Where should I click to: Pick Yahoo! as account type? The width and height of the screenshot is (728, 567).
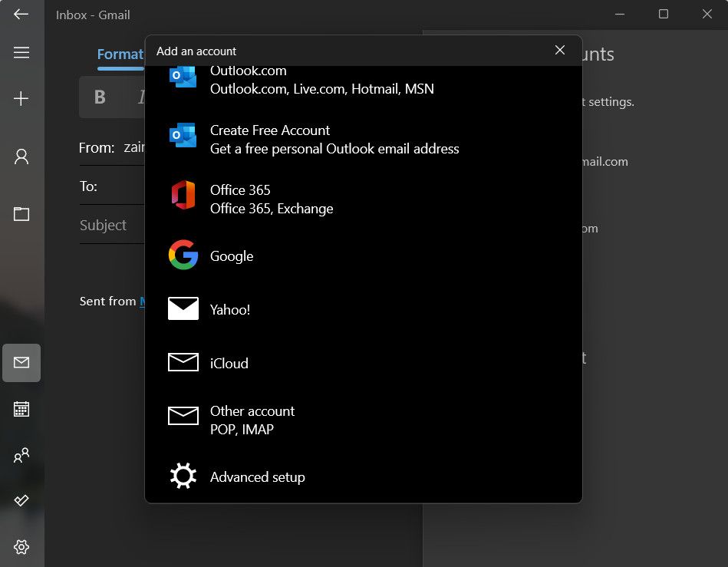click(x=364, y=309)
